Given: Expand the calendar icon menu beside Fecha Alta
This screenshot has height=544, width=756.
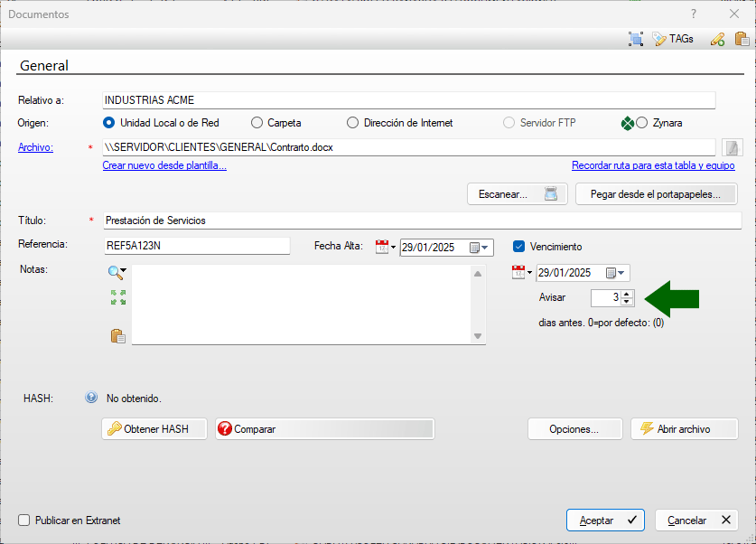Looking at the screenshot, I should tap(386, 248).
